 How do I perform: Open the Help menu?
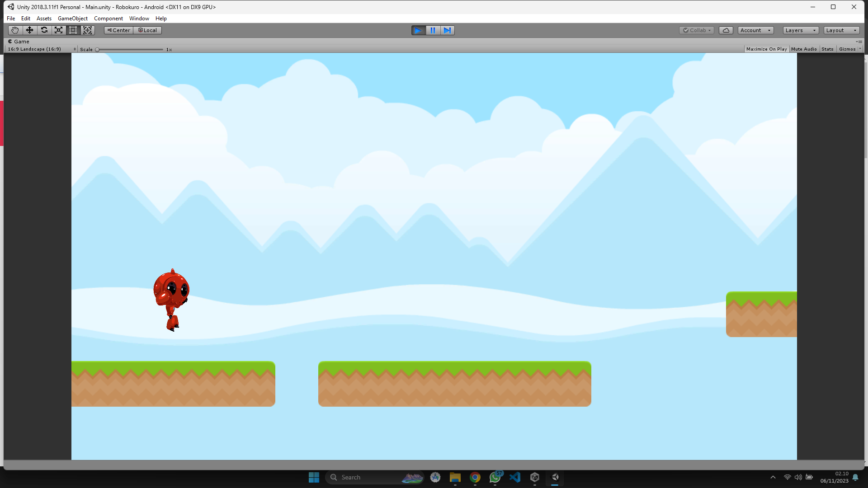click(x=161, y=19)
